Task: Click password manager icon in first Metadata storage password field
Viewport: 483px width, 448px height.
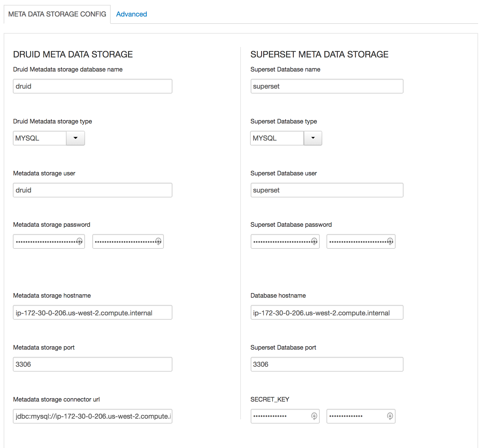Action: point(79,241)
